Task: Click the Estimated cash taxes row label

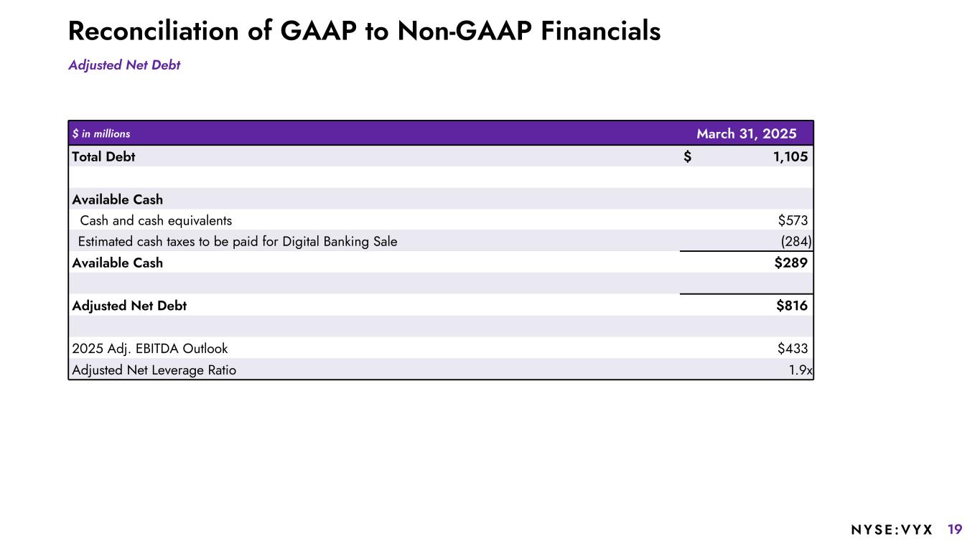Action: click(237, 242)
